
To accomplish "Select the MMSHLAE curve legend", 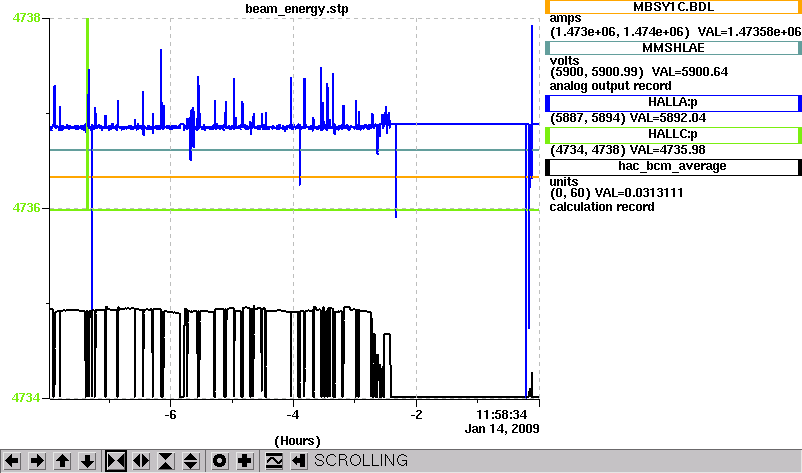I will point(673,48).
